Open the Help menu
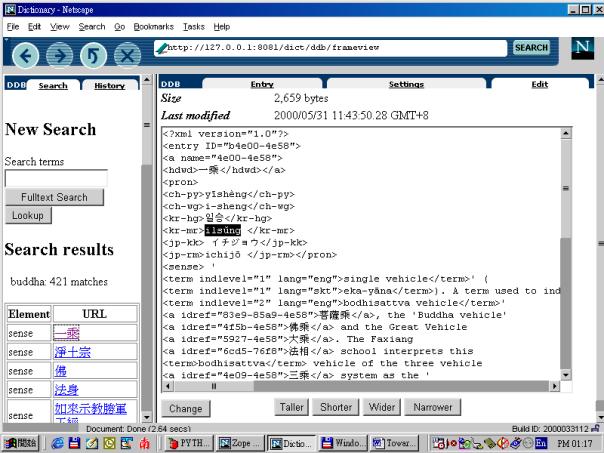 coord(221,27)
